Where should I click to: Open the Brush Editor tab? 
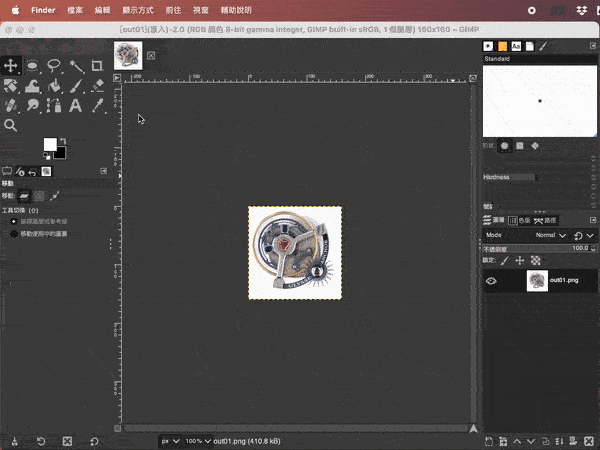tap(543, 46)
